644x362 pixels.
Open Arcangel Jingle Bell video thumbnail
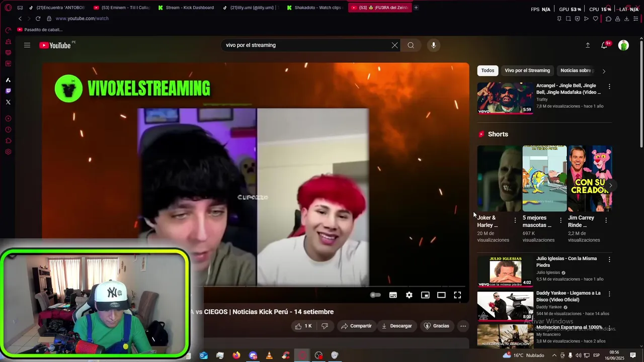point(505,98)
